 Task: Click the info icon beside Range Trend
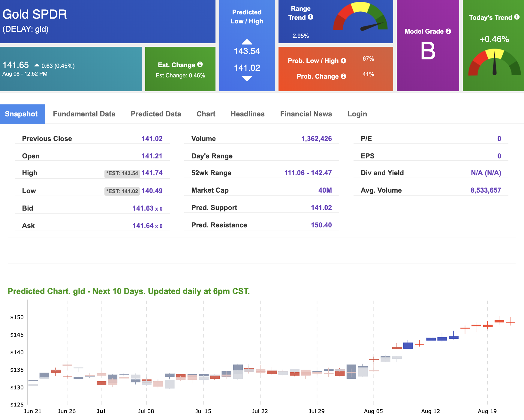click(x=311, y=17)
